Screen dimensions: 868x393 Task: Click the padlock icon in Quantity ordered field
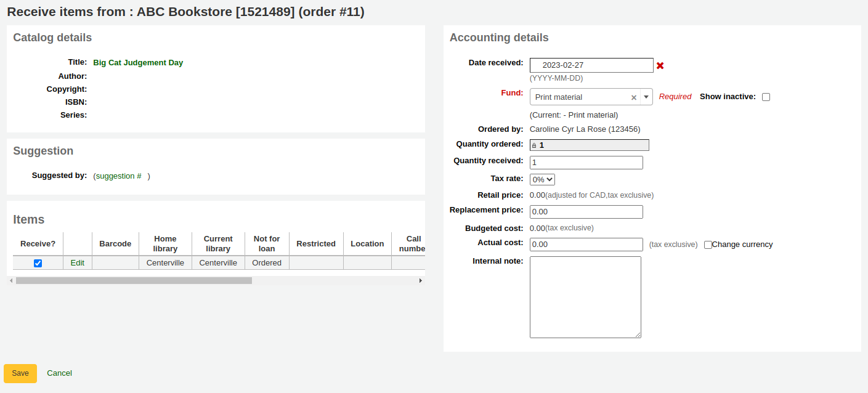[x=534, y=144]
